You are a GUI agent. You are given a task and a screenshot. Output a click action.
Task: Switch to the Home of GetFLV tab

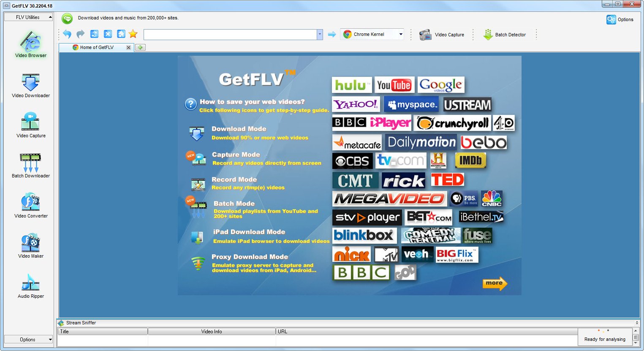tap(97, 47)
